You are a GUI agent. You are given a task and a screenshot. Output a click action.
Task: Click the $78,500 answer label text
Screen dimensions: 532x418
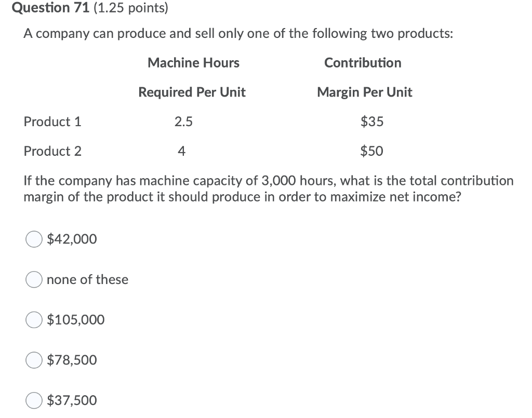coord(71,360)
